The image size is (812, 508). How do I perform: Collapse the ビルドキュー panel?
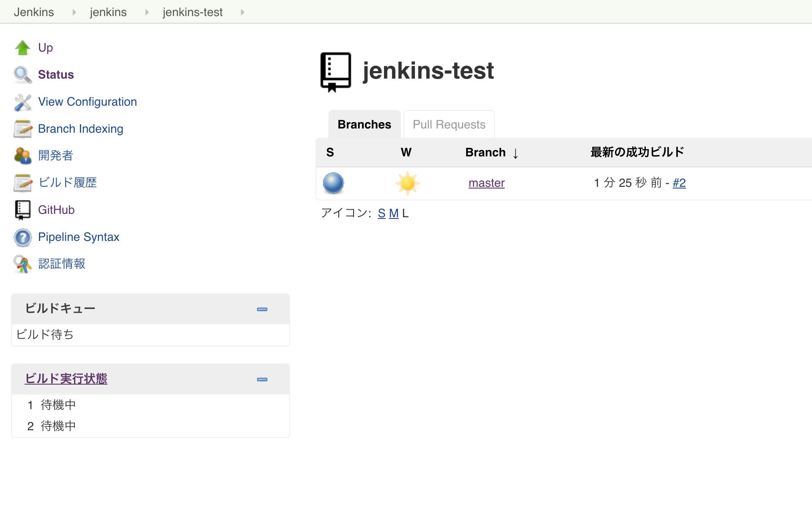click(262, 309)
